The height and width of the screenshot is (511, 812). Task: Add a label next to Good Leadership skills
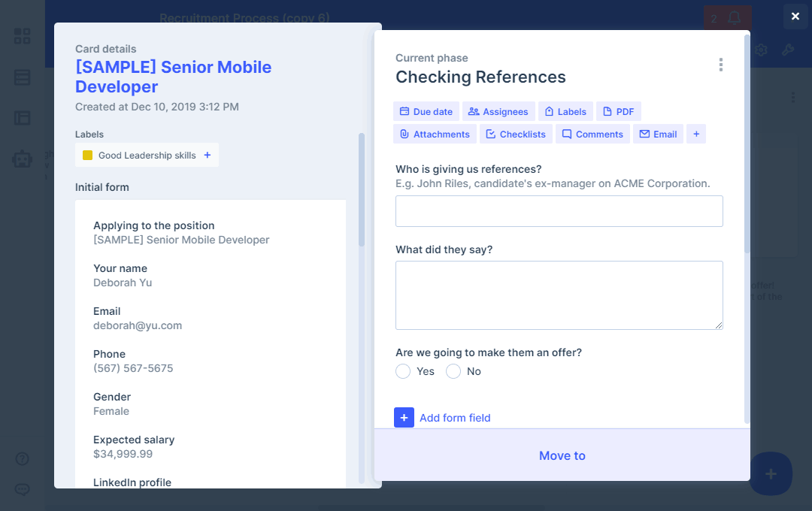pyautogui.click(x=208, y=156)
